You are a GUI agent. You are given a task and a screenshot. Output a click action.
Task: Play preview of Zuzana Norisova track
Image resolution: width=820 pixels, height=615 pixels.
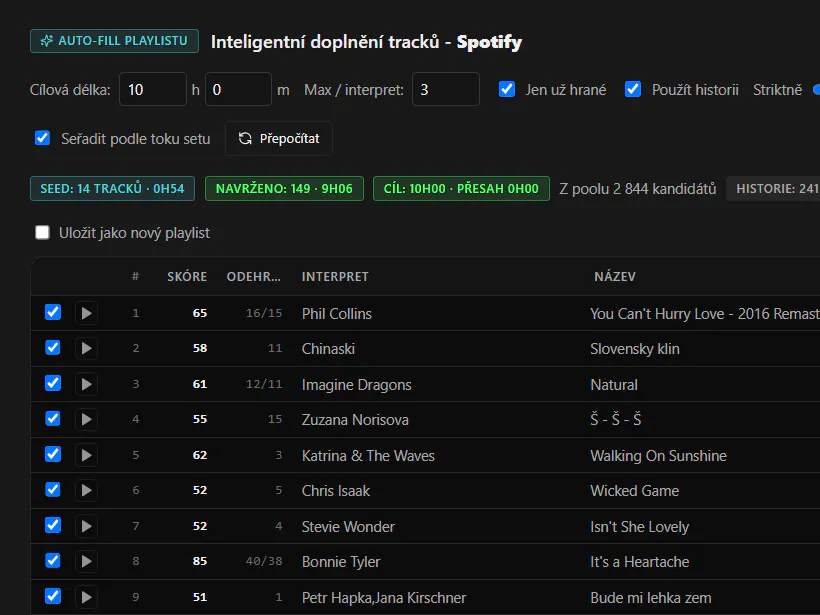point(86,419)
